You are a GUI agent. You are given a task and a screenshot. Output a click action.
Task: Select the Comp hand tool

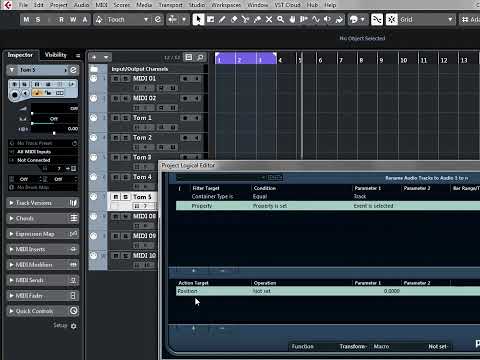(x=292, y=19)
